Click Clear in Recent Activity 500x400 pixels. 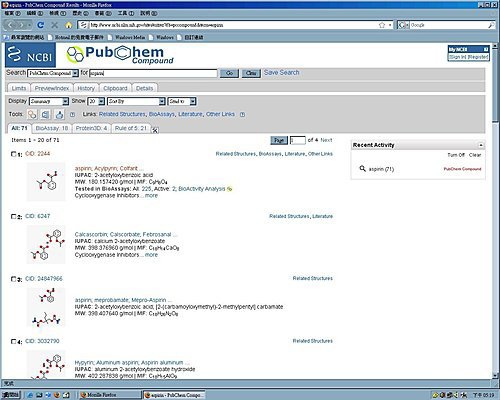(x=475, y=155)
